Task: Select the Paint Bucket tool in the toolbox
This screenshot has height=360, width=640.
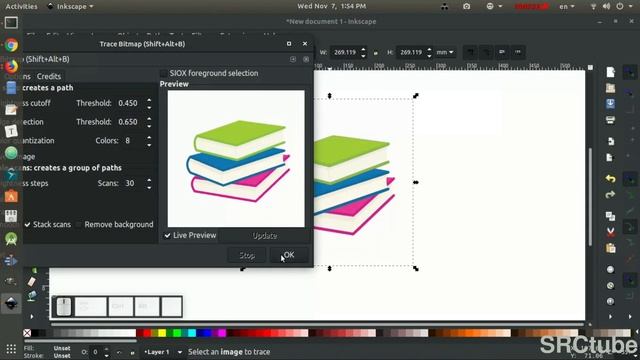Action: click(32, 296)
